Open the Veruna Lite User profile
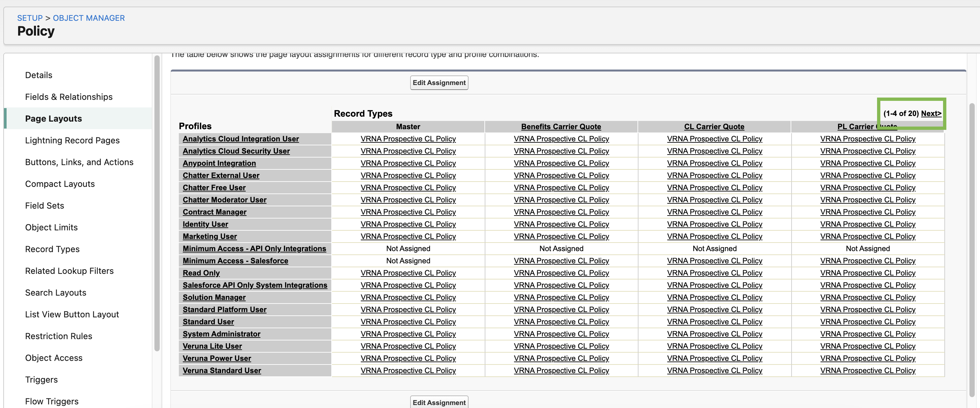Image resolution: width=980 pixels, height=408 pixels. point(212,346)
